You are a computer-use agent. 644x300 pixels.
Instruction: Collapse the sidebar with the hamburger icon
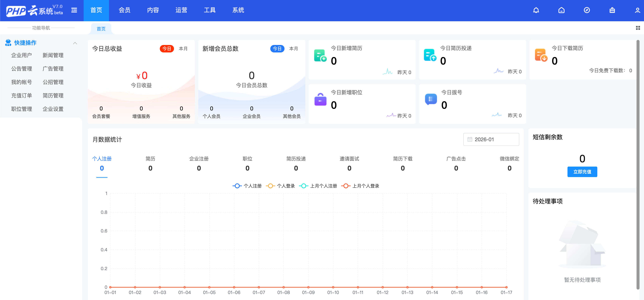[74, 10]
